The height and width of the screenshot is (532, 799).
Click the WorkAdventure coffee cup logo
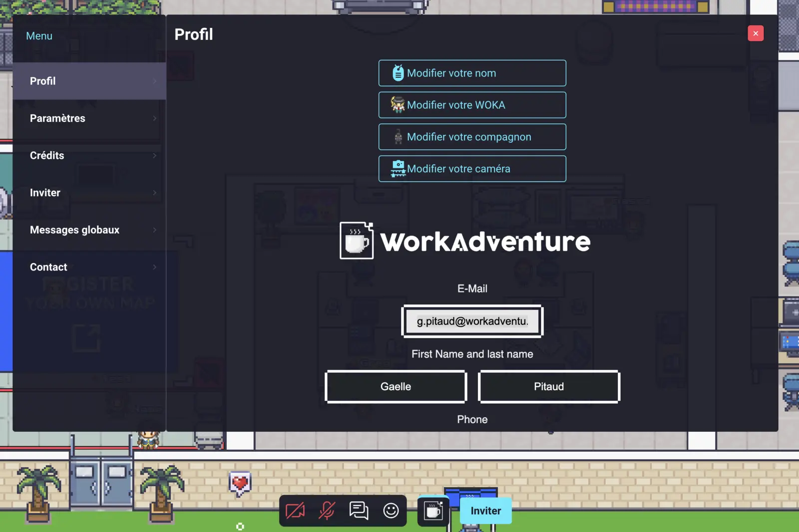coord(357,241)
